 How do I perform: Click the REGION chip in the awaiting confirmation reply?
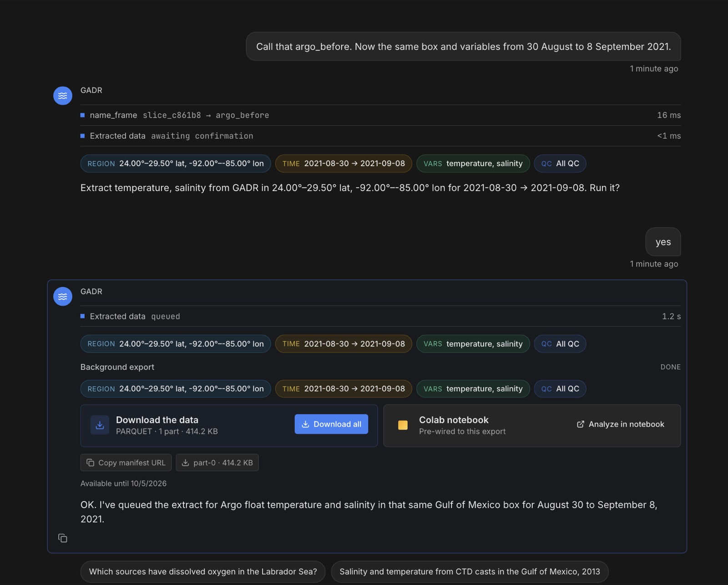coord(176,164)
